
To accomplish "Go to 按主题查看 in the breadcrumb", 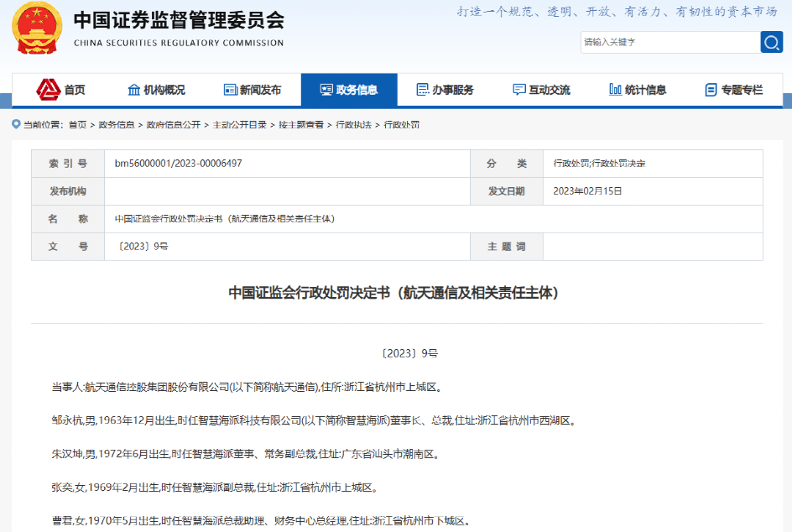I will pyautogui.click(x=301, y=125).
